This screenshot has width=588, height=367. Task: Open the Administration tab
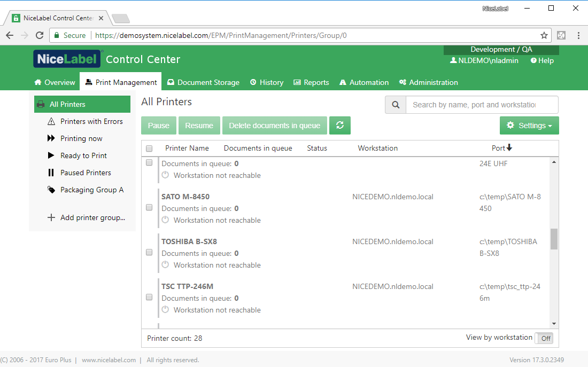tap(429, 82)
